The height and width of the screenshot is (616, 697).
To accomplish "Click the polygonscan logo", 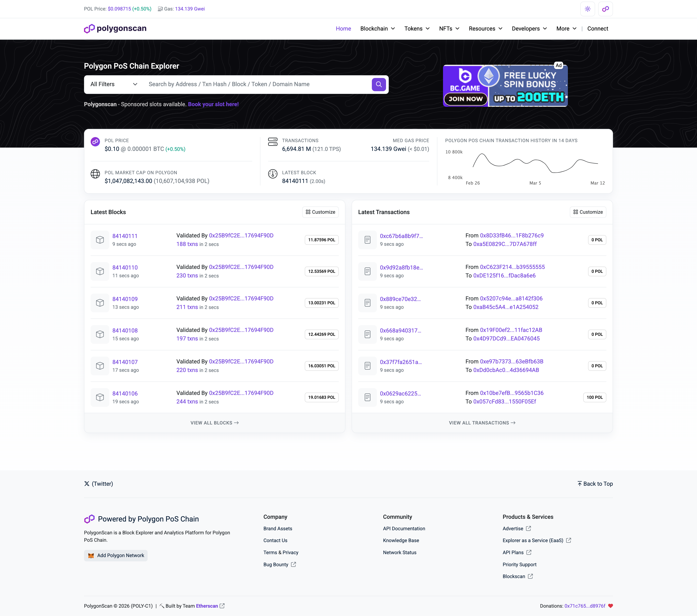I will coord(115,29).
